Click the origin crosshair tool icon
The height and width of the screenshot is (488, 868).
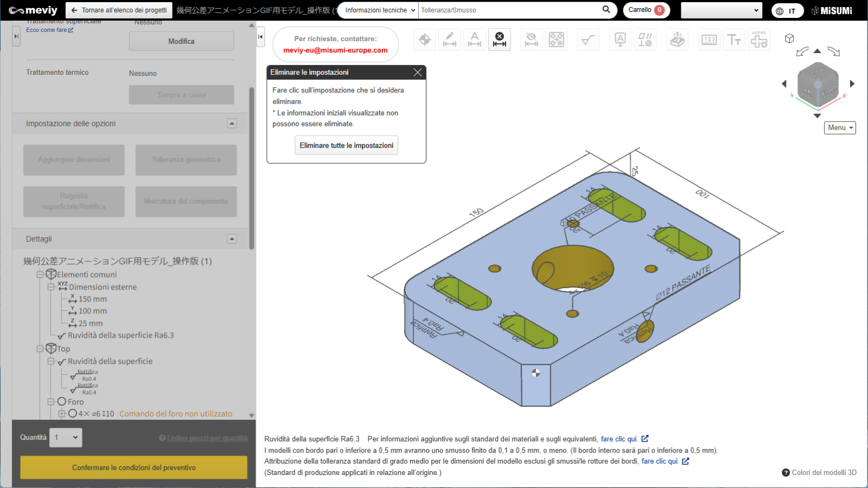click(x=425, y=40)
